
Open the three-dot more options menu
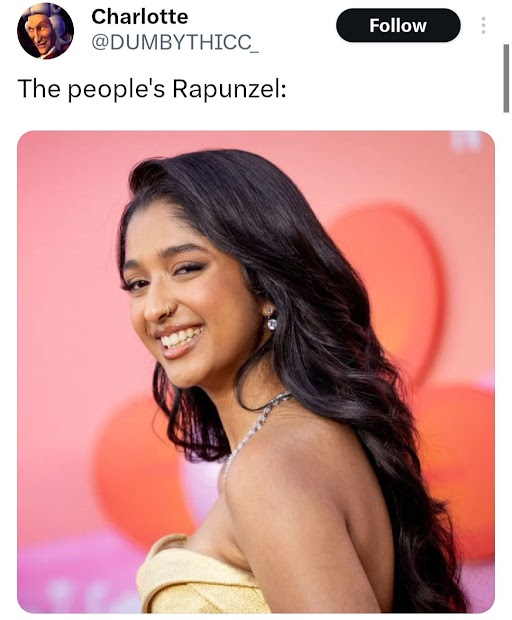pyautogui.click(x=483, y=25)
